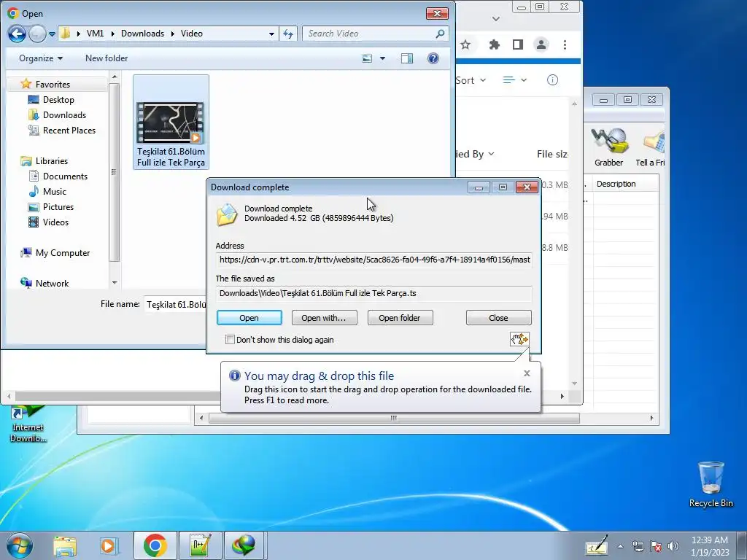Image resolution: width=747 pixels, height=560 pixels.
Task: Click the change view icon
Action: 367,58
